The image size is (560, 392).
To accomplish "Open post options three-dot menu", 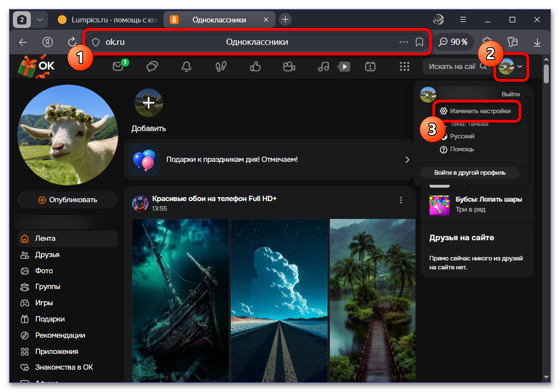I will tap(401, 200).
